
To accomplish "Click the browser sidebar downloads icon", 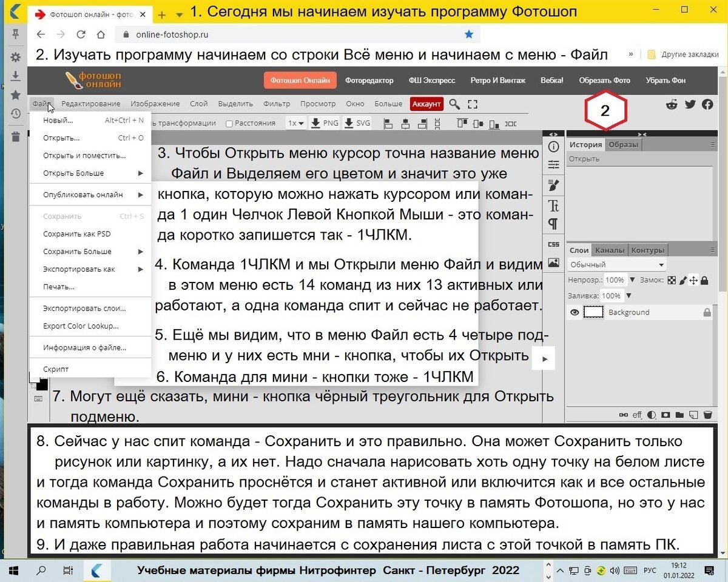I will point(16,76).
